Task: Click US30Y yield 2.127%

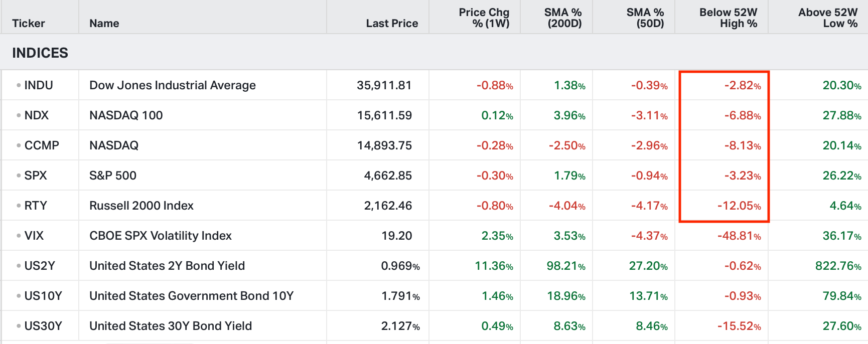Action: [400, 326]
